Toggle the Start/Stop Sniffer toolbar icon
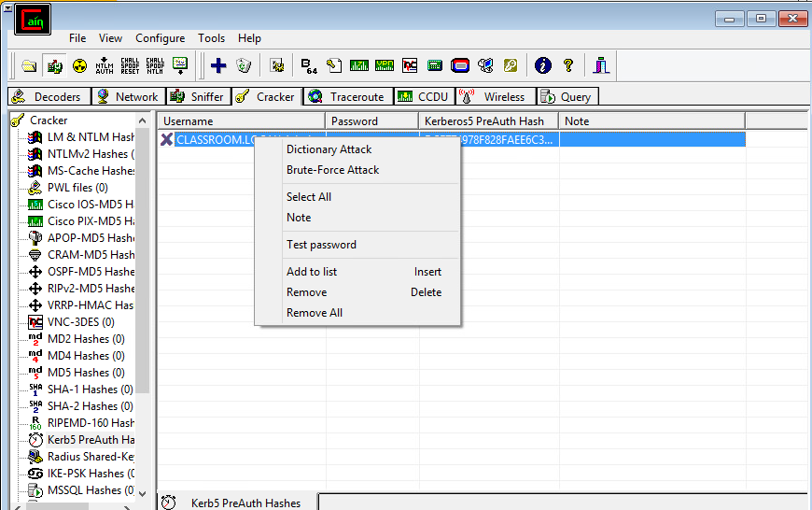 coord(54,65)
